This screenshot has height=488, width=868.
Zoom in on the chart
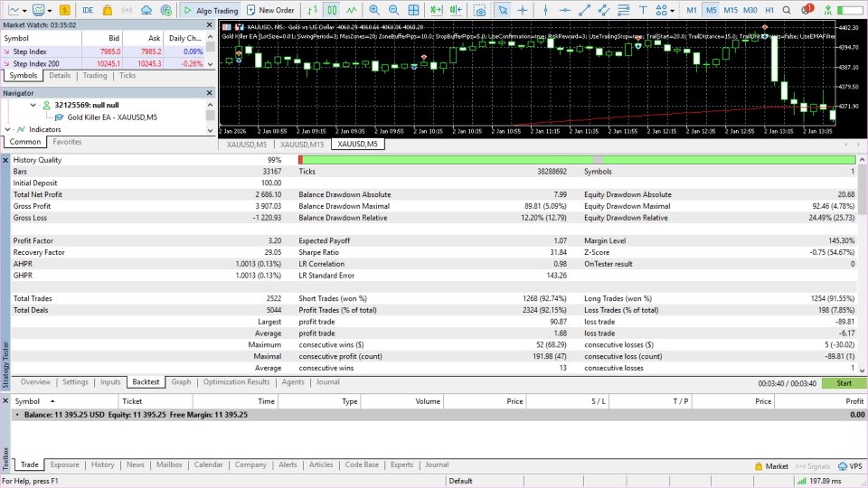(x=374, y=10)
